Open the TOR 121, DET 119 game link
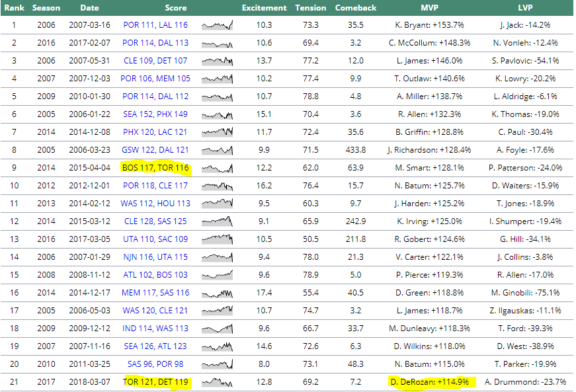576x392 pixels. pyautogui.click(x=155, y=382)
